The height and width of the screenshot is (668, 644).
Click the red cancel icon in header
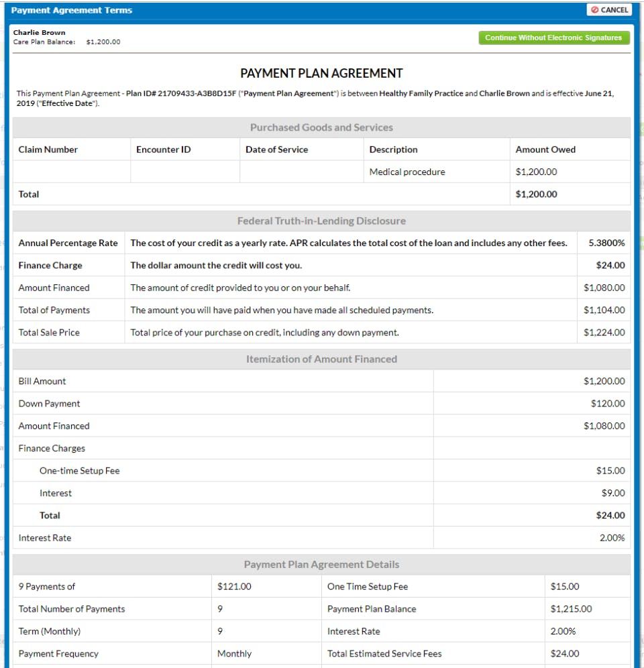point(594,10)
